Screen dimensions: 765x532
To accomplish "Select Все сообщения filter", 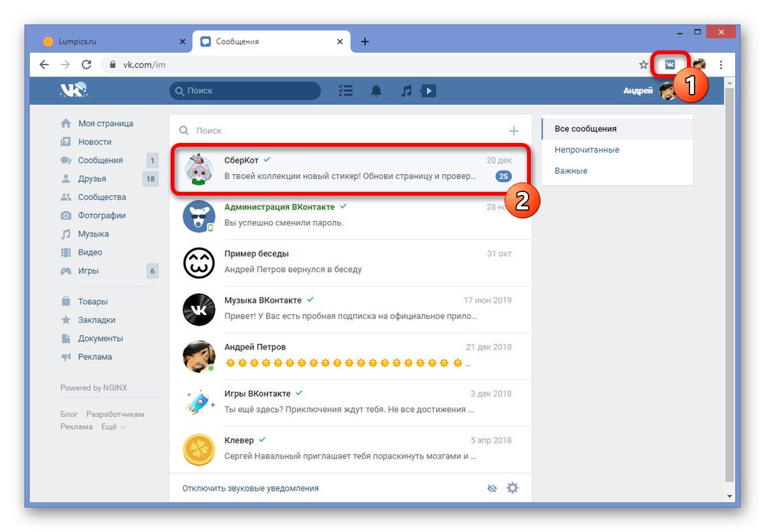I will pyautogui.click(x=617, y=128).
